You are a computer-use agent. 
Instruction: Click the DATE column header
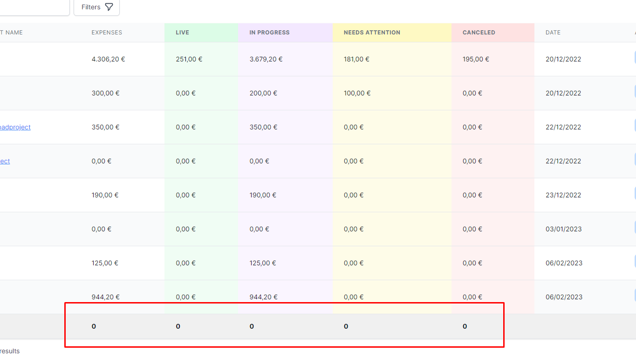[553, 33]
